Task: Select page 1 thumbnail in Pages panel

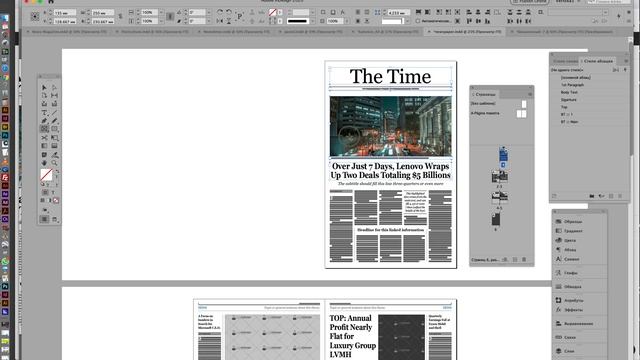Action: coord(503,155)
